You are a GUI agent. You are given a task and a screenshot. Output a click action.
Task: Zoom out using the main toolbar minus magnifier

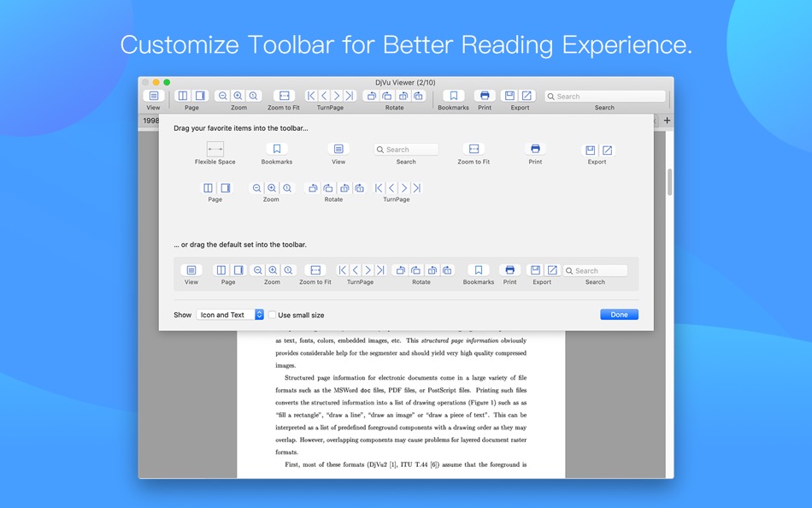click(x=223, y=96)
